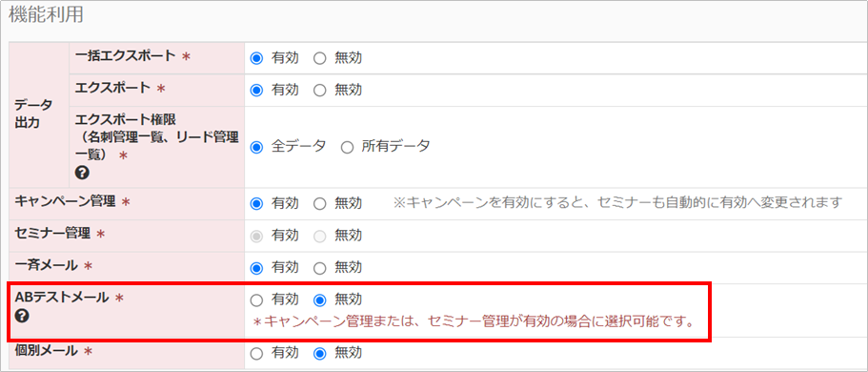Enable 一斉メール with 有効 radio
The image size is (868, 372).
(x=256, y=268)
